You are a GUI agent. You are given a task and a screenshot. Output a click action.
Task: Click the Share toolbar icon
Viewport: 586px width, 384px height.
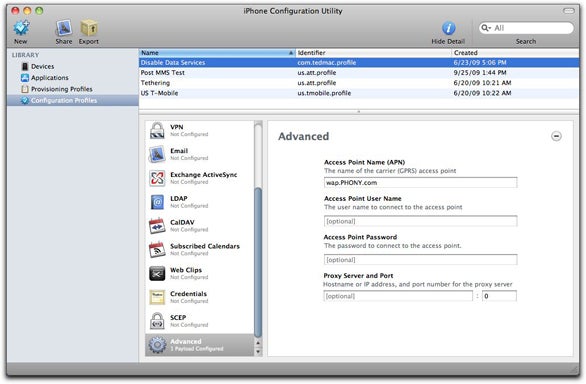click(64, 28)
